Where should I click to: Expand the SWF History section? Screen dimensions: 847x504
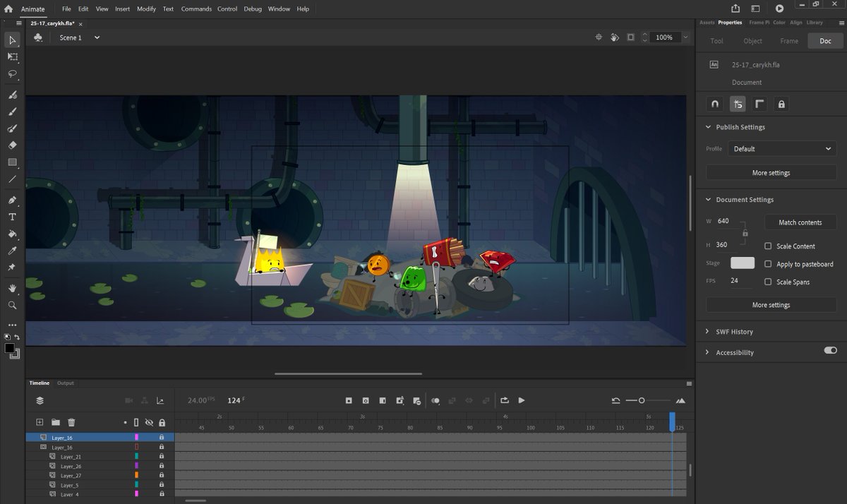click(708, 331)
